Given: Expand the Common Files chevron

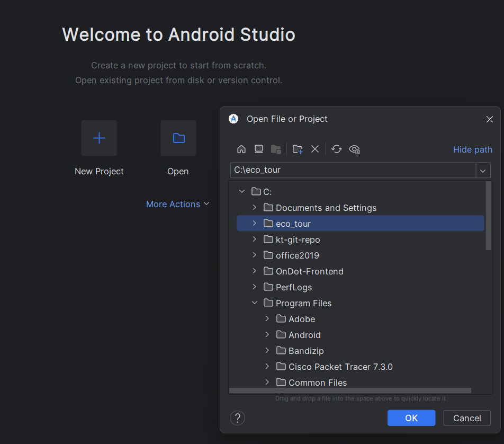Looking at the screenshot, I should coord(267,382).
